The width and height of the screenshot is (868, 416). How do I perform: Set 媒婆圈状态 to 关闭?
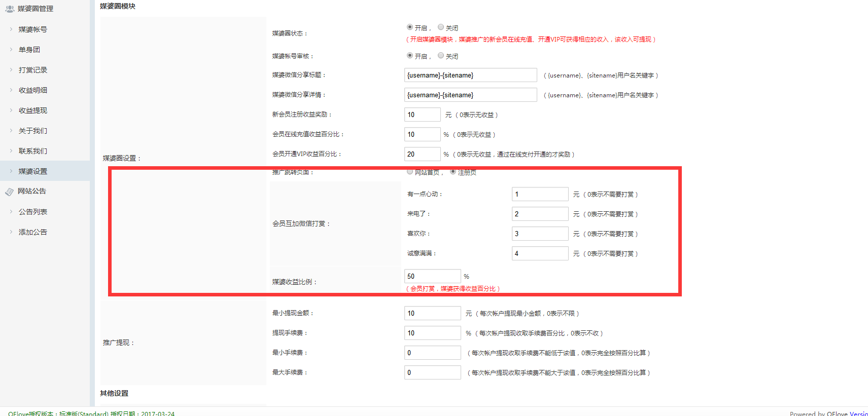point(441,27)
